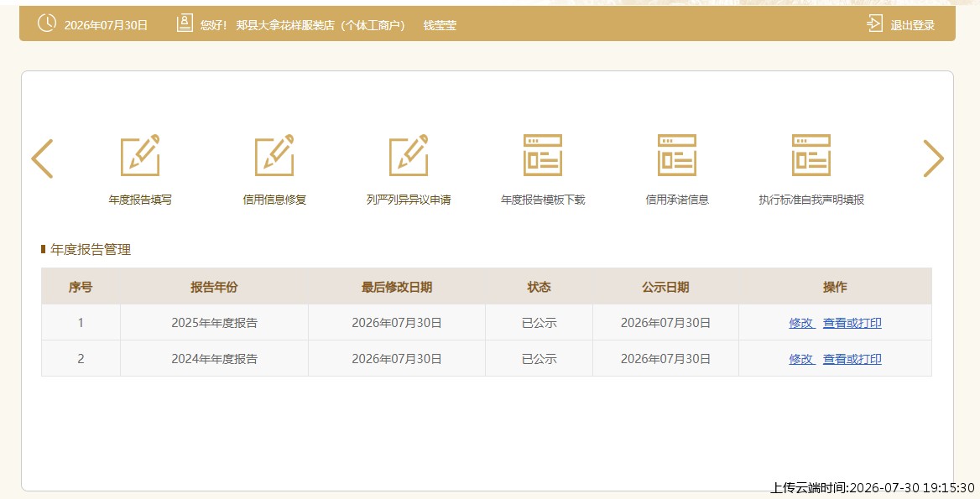Click the 报告年份 column header

point(215,288)
